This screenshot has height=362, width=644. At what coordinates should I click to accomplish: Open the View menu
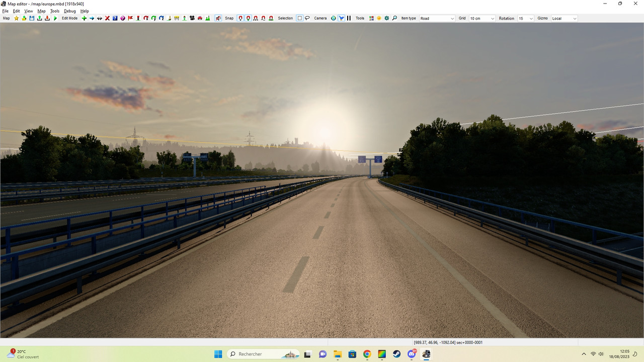point(29,11)
